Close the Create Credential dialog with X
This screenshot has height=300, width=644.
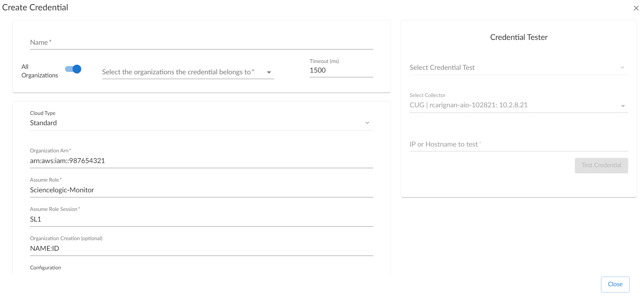click(636, 8)
